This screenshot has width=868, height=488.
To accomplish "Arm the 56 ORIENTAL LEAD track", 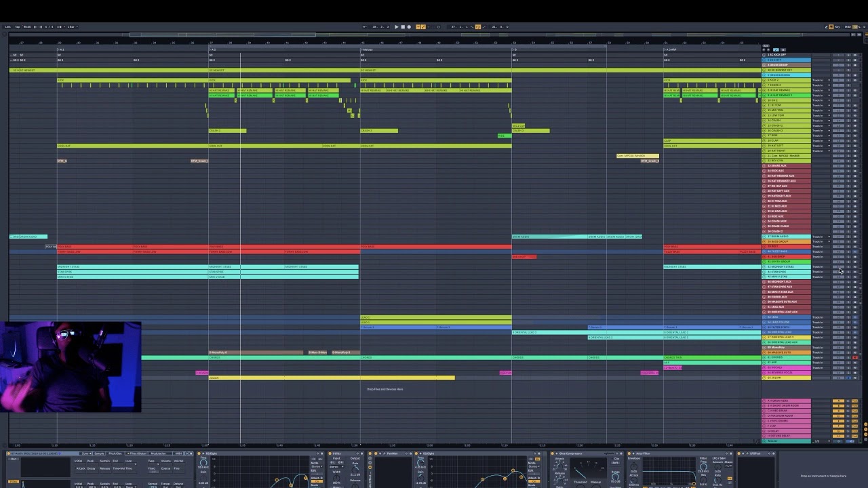I will [855, 332].
